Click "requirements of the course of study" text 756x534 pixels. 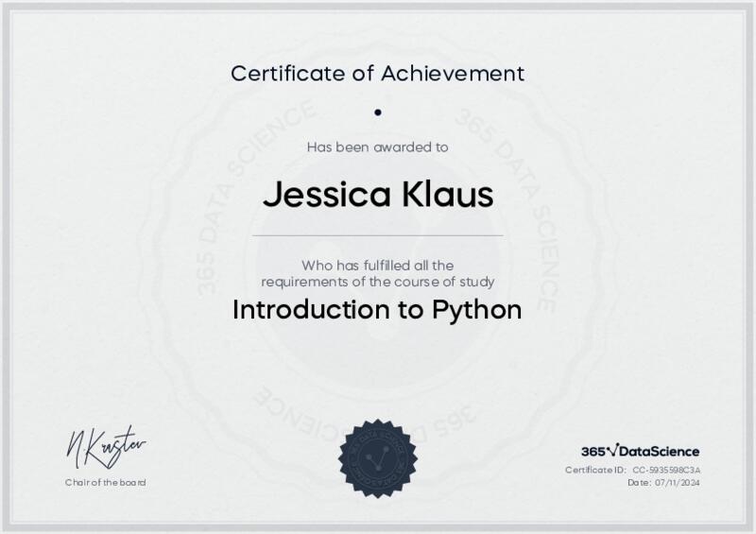pyautogui.click(x=378, y=282)
